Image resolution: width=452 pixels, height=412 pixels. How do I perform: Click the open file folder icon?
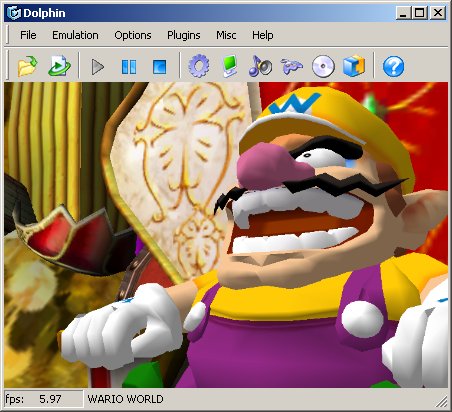point(27,66)
